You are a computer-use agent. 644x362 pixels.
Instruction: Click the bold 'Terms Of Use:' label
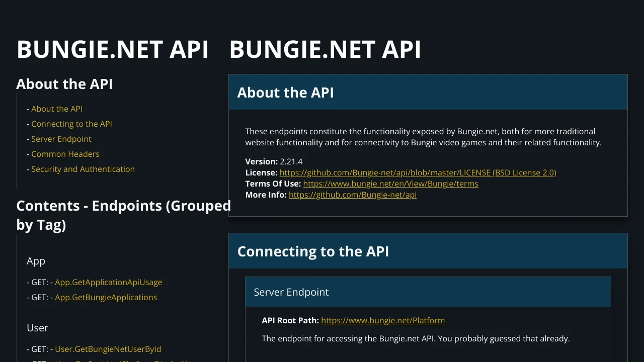[273, 184]
